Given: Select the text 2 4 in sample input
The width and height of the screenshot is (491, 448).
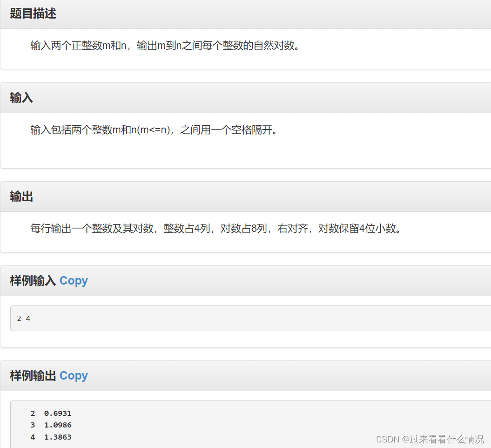Looking at the screenshot, I should point(23,318).
